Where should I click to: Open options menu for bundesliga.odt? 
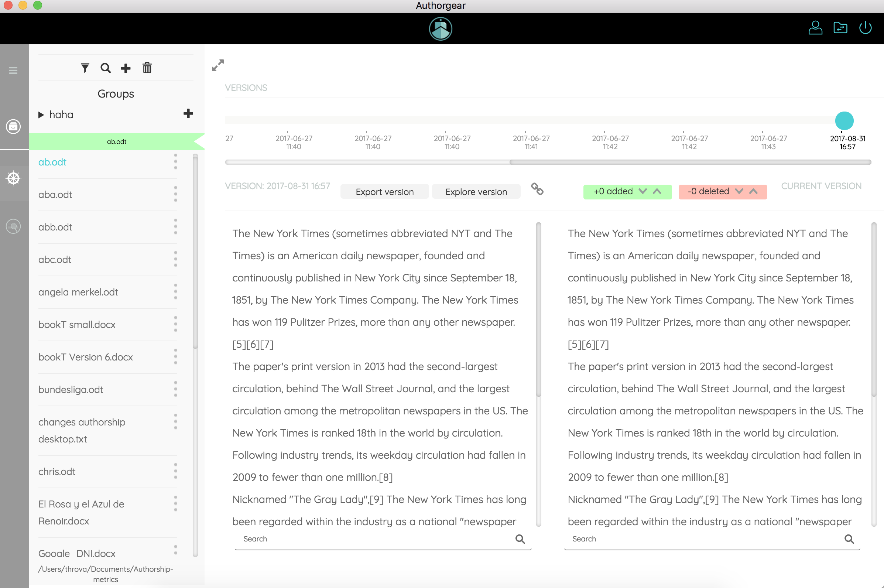pos(175,389)
